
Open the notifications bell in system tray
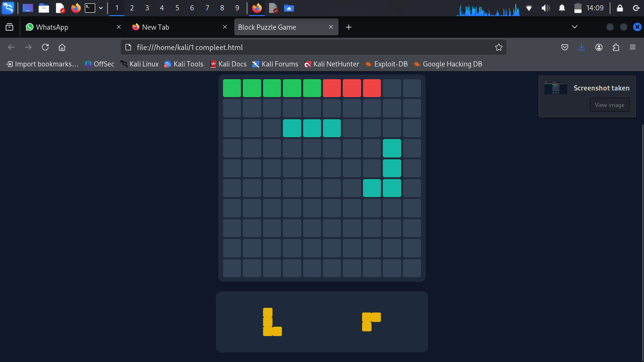(x=561, y=8)
